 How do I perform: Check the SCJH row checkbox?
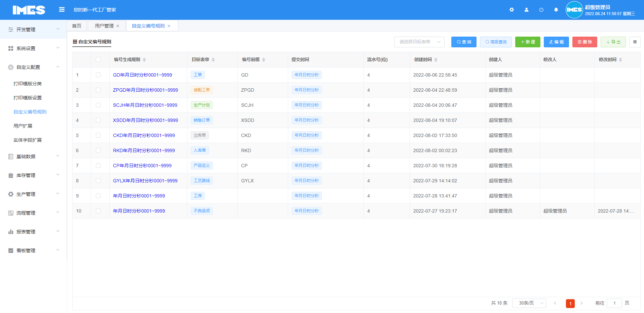pyautogui.click(x=98, y=105)
